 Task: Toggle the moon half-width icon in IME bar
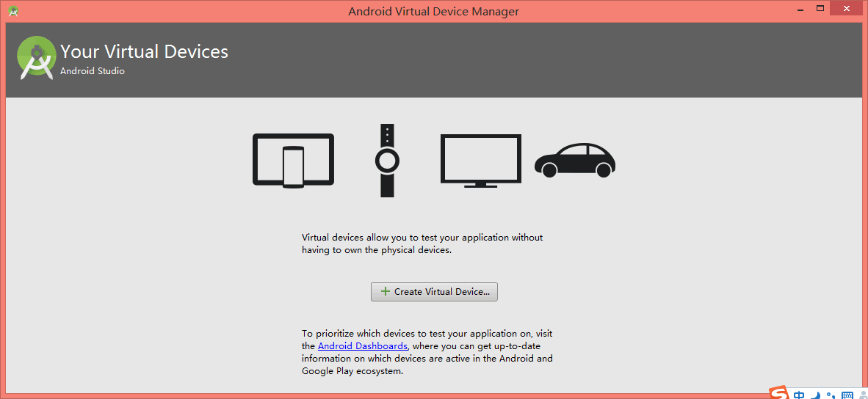pos(815,395)
